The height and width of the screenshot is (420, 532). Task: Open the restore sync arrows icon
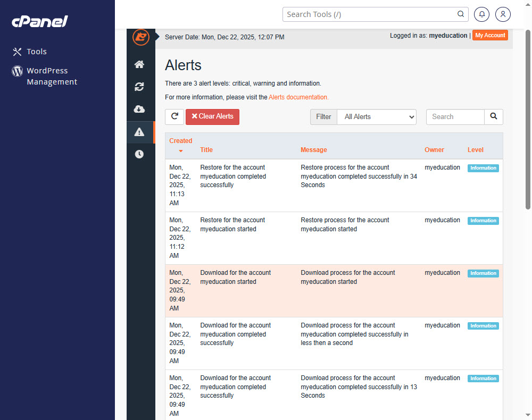coord(139,87)
